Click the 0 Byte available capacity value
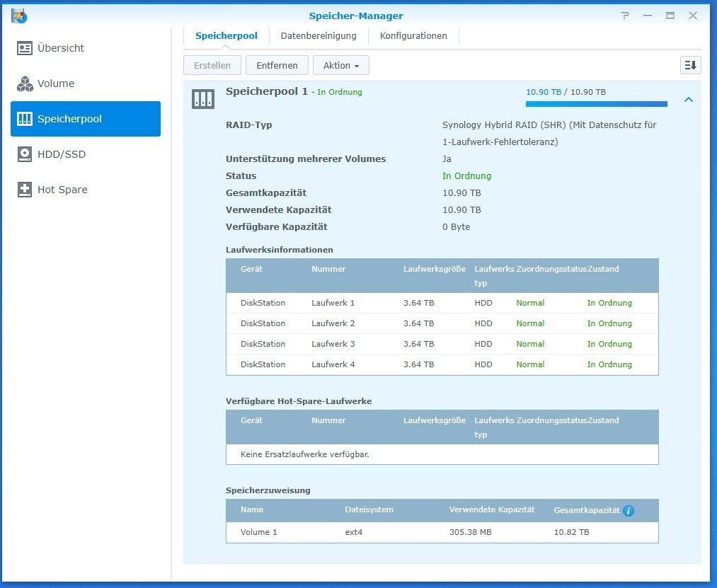Screen dimensions: 717x588 (x=457, y=227)
